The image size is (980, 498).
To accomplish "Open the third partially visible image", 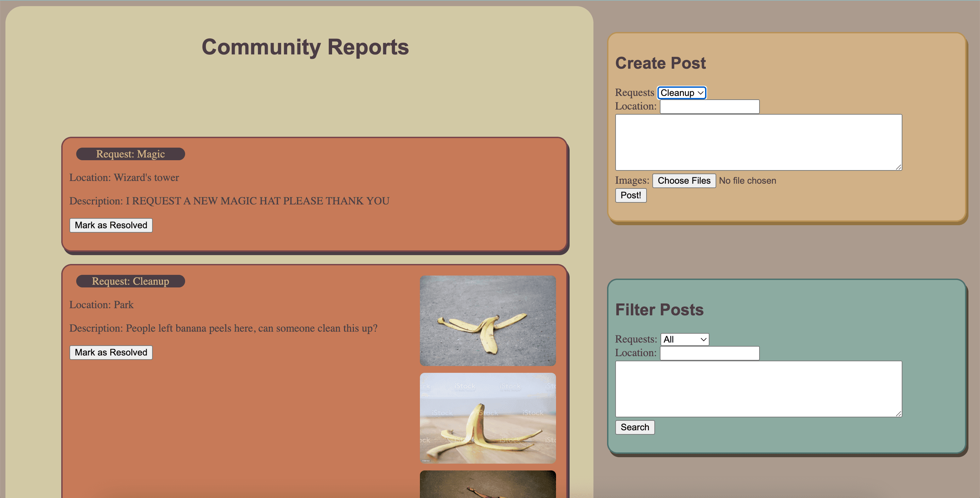I will point(487,485).
